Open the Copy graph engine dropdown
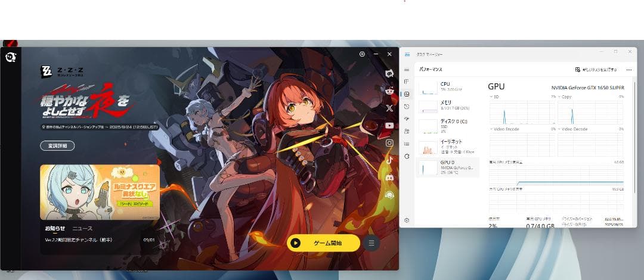The image size is (644, 280). tap(564, 97)
